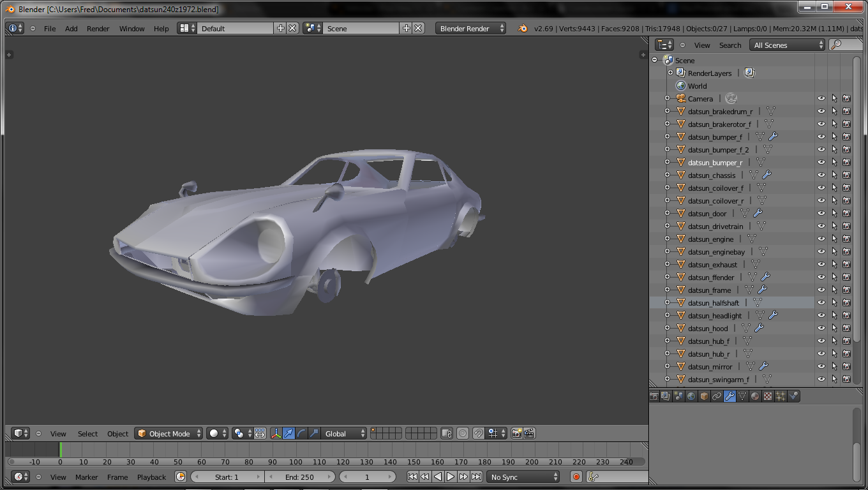The height and width of the screenshot is (490, 868).
Task: Open the Scene properties tab
Action: (679, 396)
